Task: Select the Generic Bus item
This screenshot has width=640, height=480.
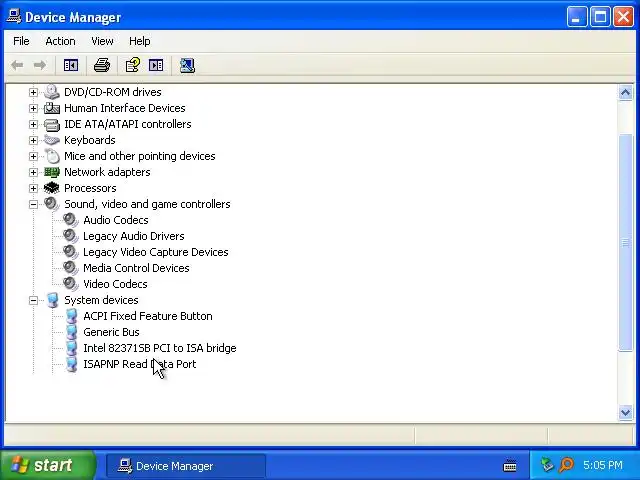Action: [x=111, y=332]
